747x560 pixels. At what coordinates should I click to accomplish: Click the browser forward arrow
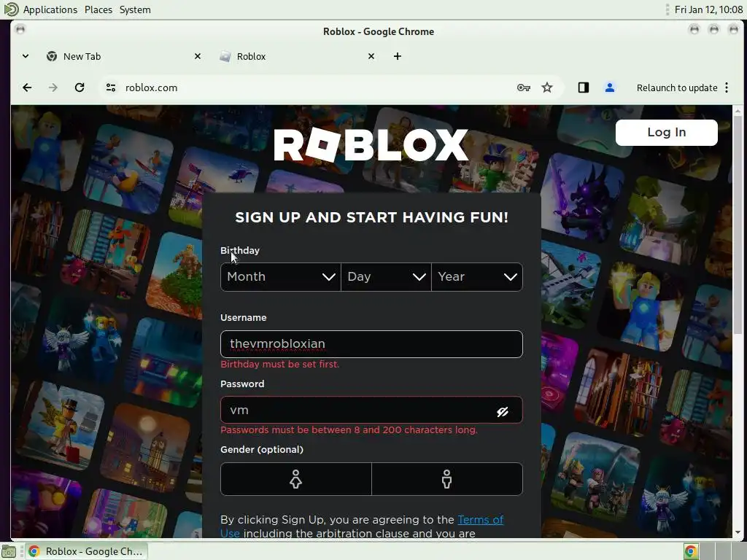[x=53, y=87]
